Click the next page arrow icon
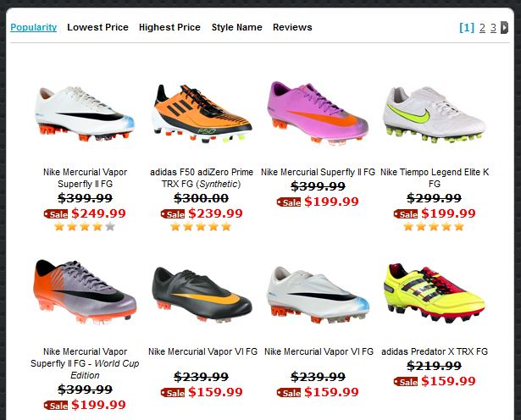521x420 pixels. [504, 28]
